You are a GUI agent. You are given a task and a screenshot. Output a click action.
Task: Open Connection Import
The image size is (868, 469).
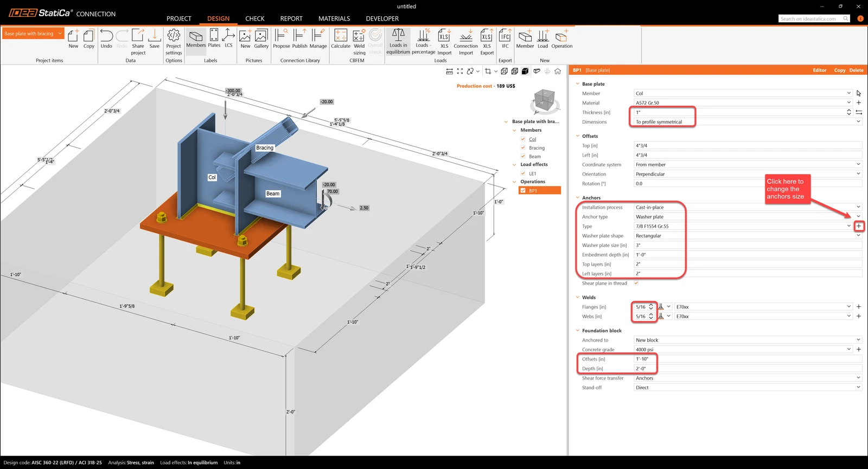(466, 42)
